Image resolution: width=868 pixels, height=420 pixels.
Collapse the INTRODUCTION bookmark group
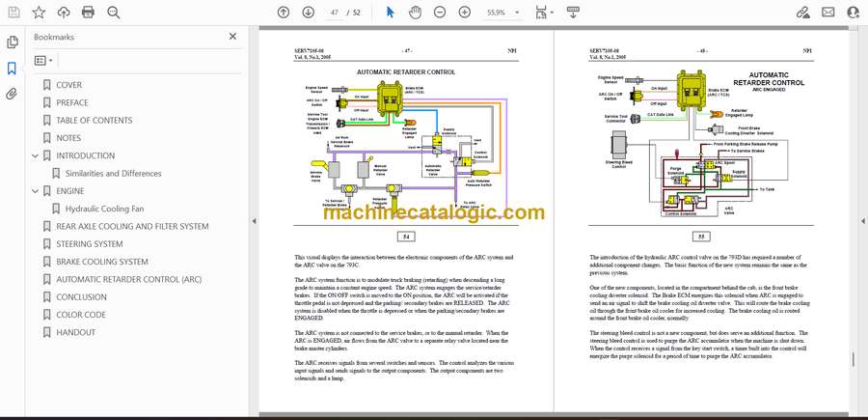pos(36,155)
